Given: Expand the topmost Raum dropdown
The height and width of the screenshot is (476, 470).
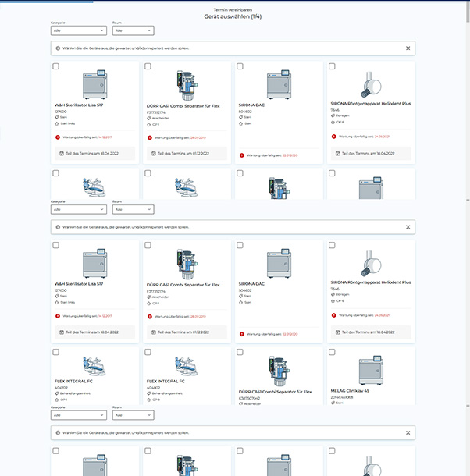Looking at the screenshot, I should click(133, 30).
